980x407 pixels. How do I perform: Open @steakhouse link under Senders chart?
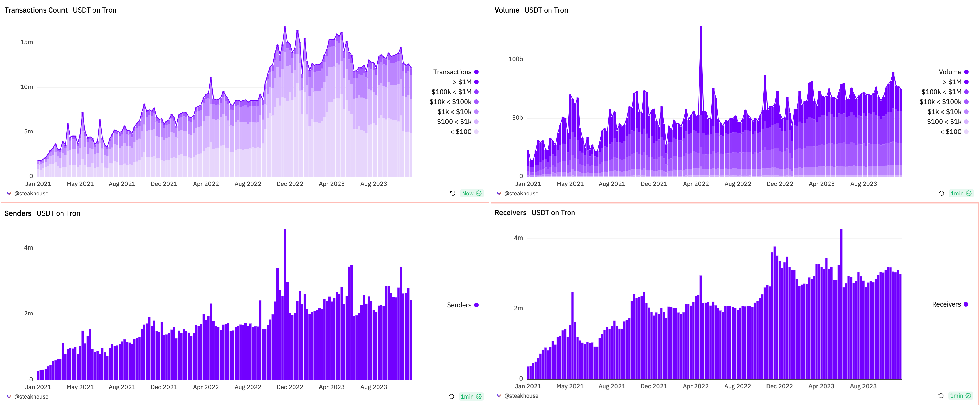31,396
